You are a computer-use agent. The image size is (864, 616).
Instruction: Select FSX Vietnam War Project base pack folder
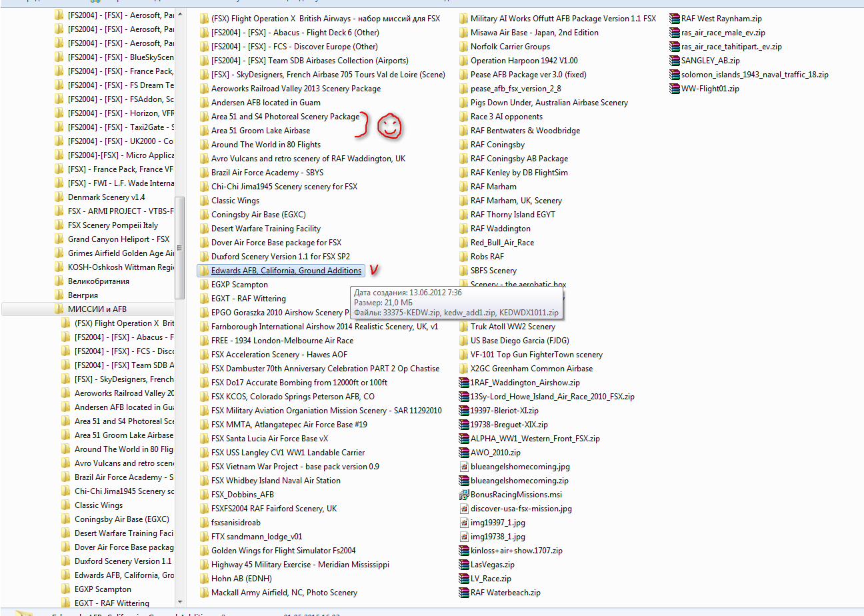295,467
